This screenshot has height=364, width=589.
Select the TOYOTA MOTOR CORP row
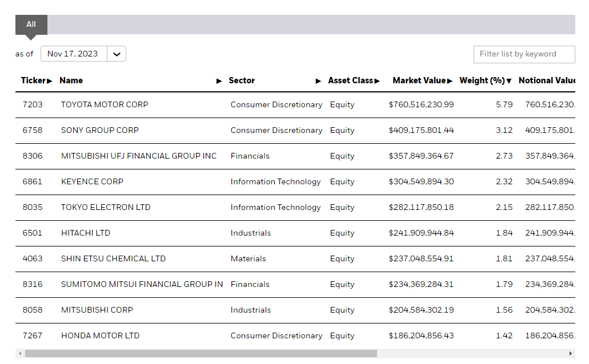click(x=105, y=105)
